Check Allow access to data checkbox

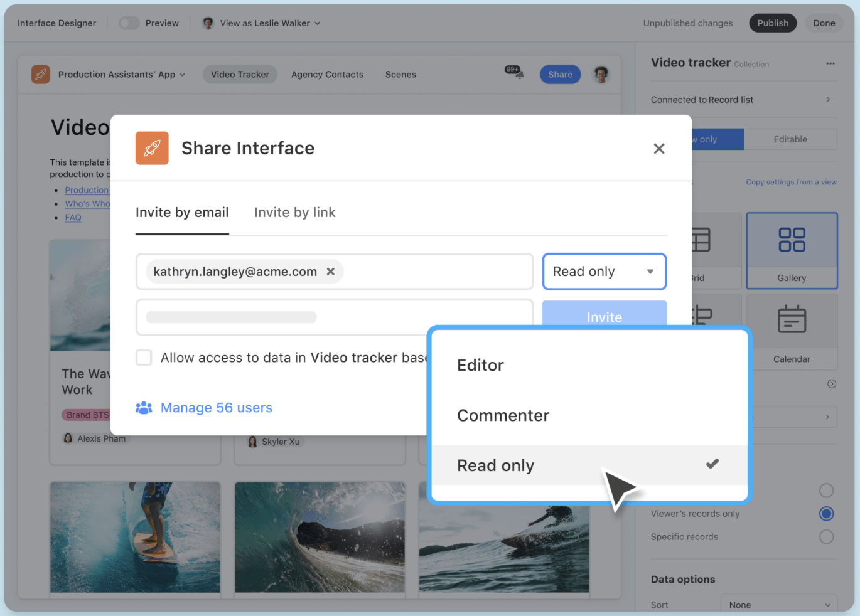click(144, 358)
